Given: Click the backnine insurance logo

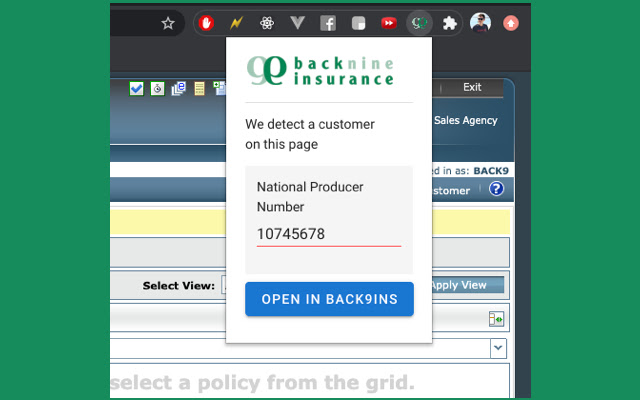Looking at the screenshot, I should click(321, 71).
